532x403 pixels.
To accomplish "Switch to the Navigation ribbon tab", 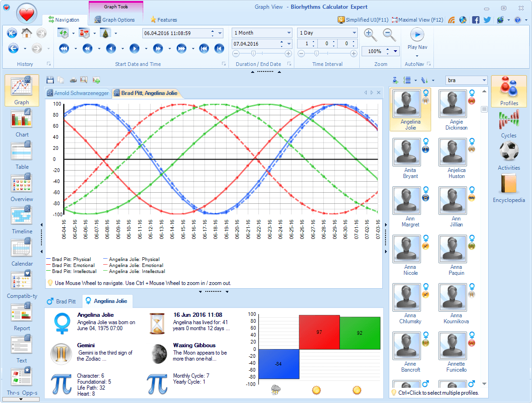I will click(64, 20).
